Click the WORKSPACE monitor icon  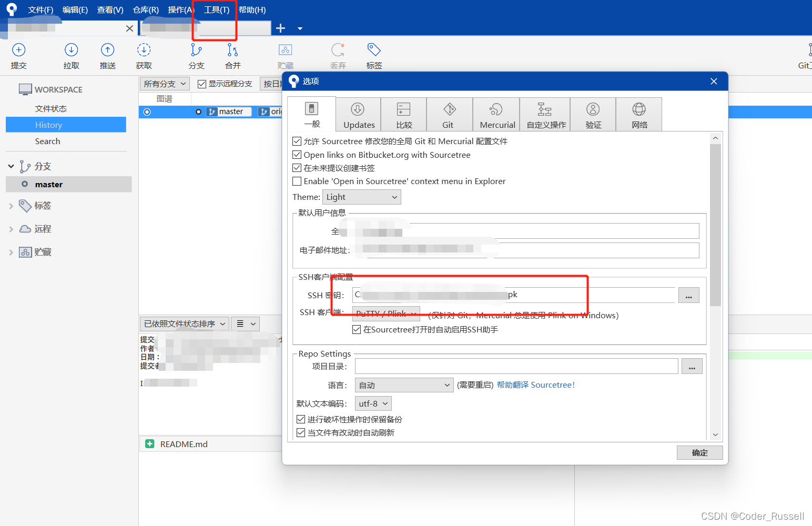25,89
